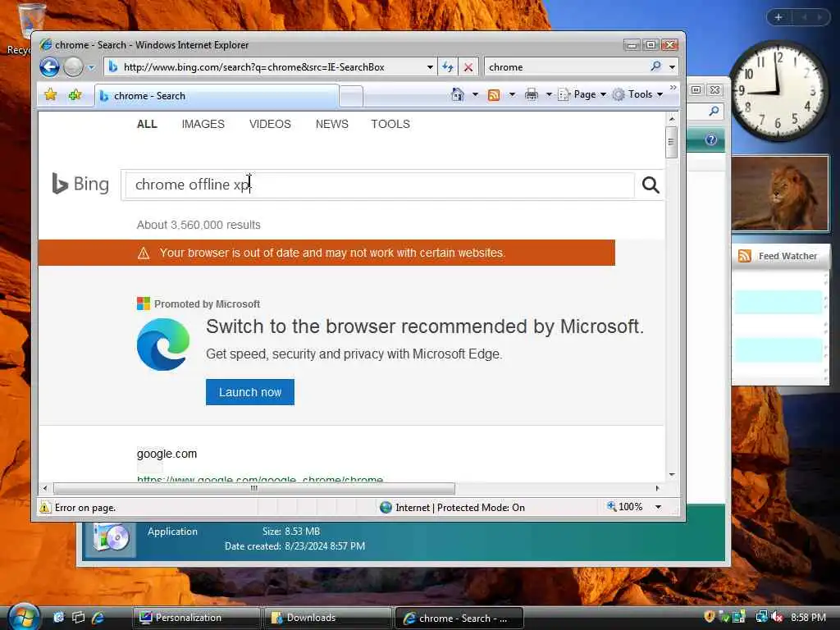This screenshot has width=840, height=630.
Task: Click the Bing search magnifier button
Action: (651, 185)
